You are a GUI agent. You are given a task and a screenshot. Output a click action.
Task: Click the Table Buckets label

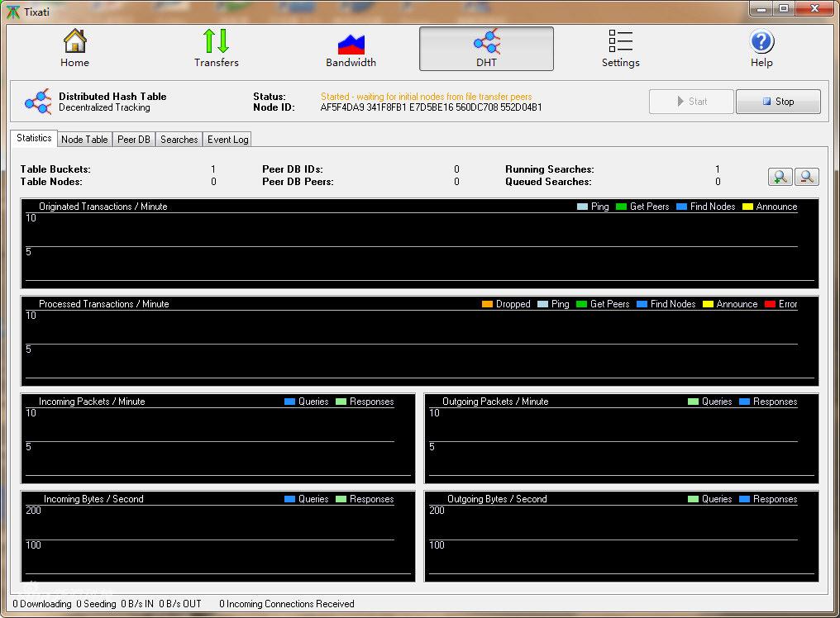(x=55, y=169)
